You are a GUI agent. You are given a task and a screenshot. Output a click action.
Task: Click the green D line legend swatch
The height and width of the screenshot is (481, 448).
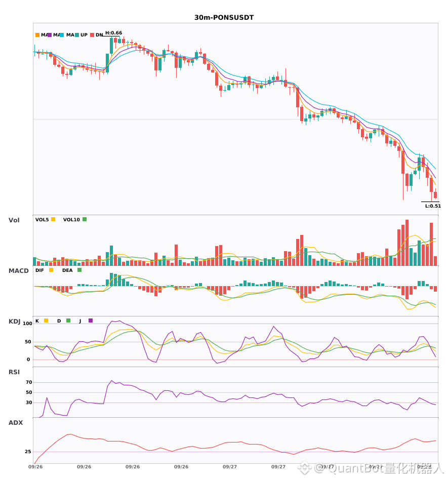click(x=68, y=320)
